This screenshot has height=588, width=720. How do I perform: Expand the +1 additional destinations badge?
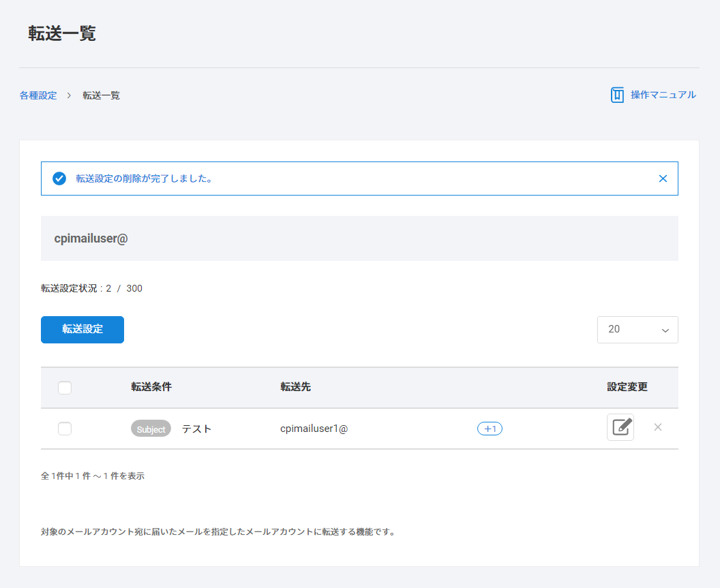[490, 429]
